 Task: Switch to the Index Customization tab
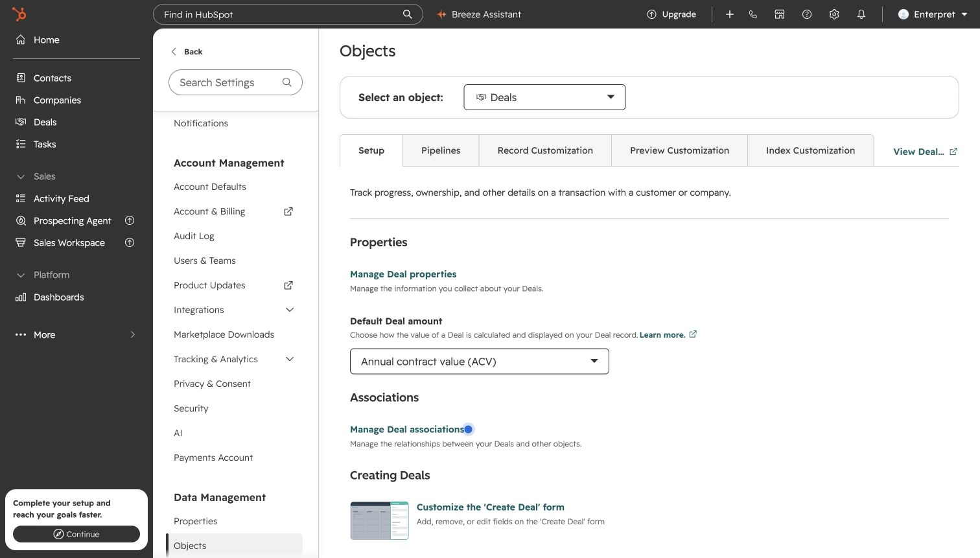coord(810,150)
